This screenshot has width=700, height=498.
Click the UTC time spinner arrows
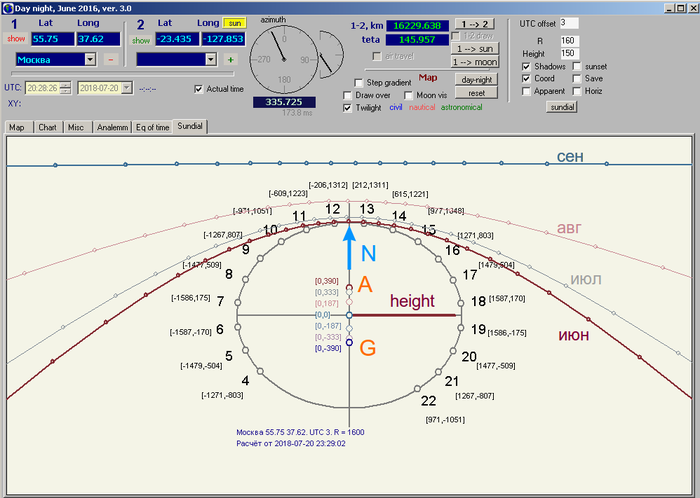65,88
